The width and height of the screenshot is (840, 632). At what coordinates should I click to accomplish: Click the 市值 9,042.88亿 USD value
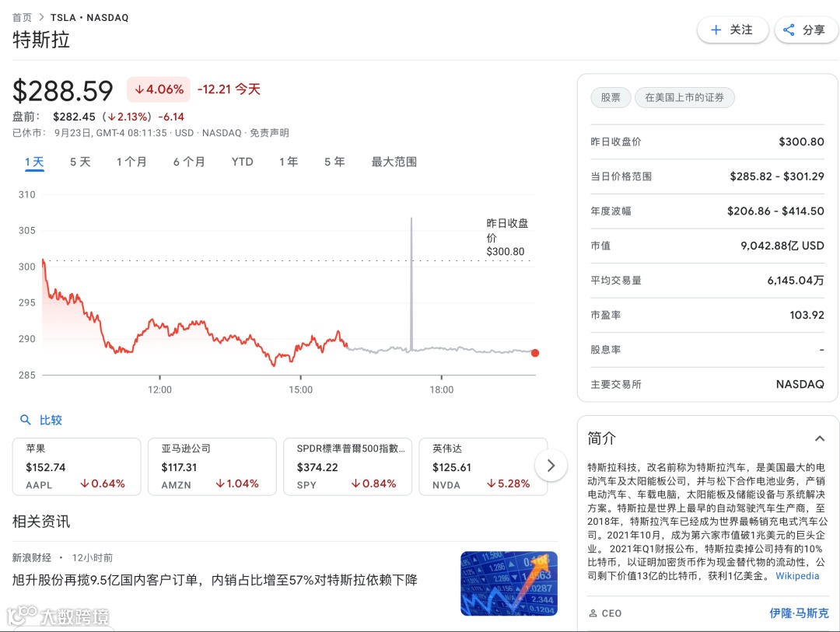pyautogui.click(x=782, y=246)
